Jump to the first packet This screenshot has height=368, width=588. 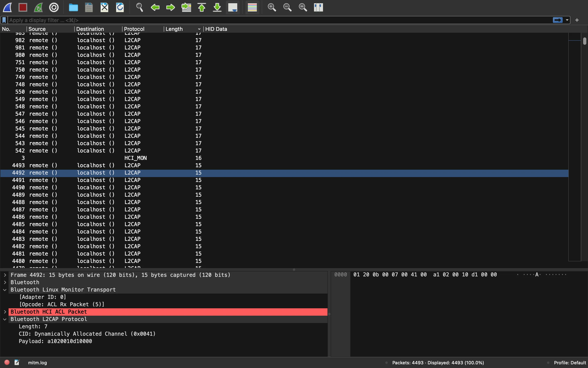click(202, 7)
